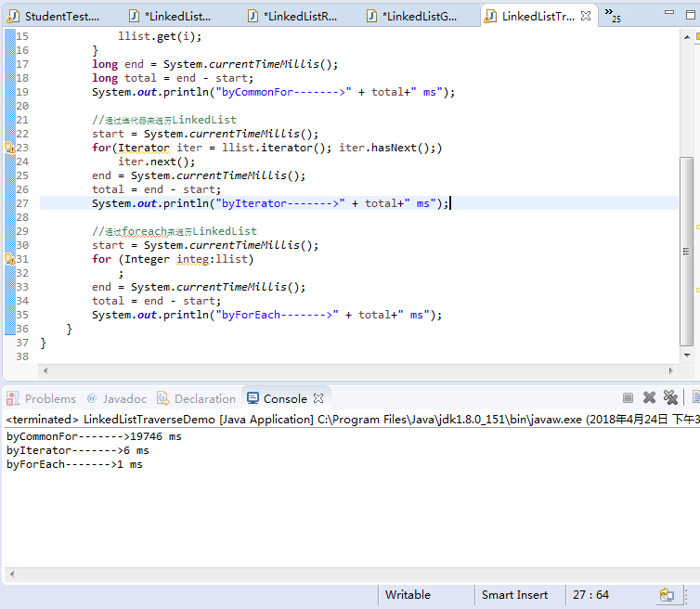This screenshot has height=609, width=700.
Task: Click the terminated LinkedListTraverseDemo launch description
Action: pyautogui.click(x=353, y=420)
